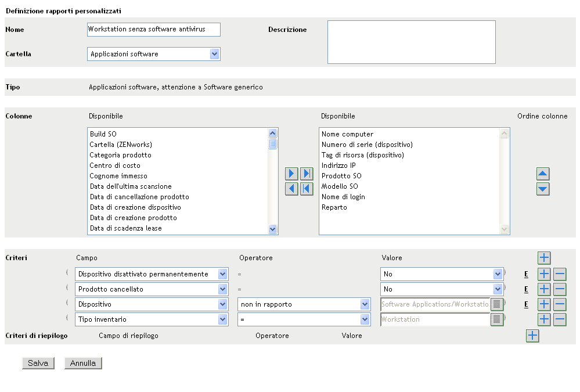
Task: Add new criterion with top plus icon
Action: point(544,258)
